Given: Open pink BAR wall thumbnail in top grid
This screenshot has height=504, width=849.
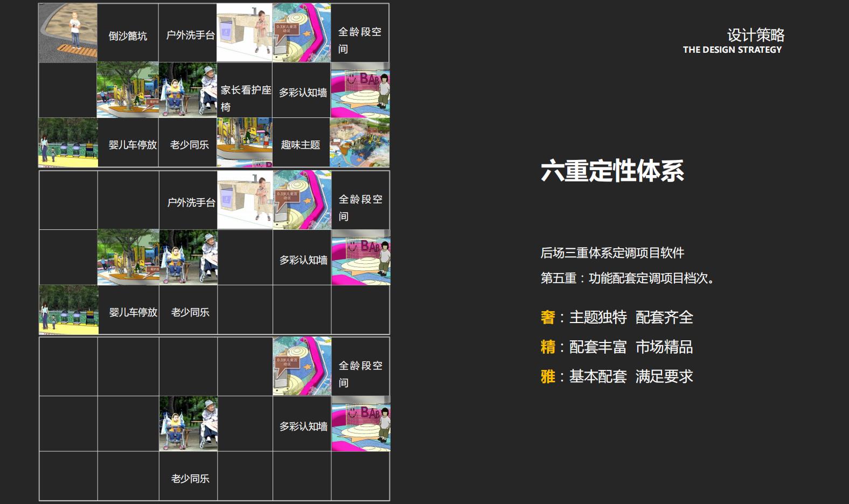Looking at the screenshot, I should [360, 90].
